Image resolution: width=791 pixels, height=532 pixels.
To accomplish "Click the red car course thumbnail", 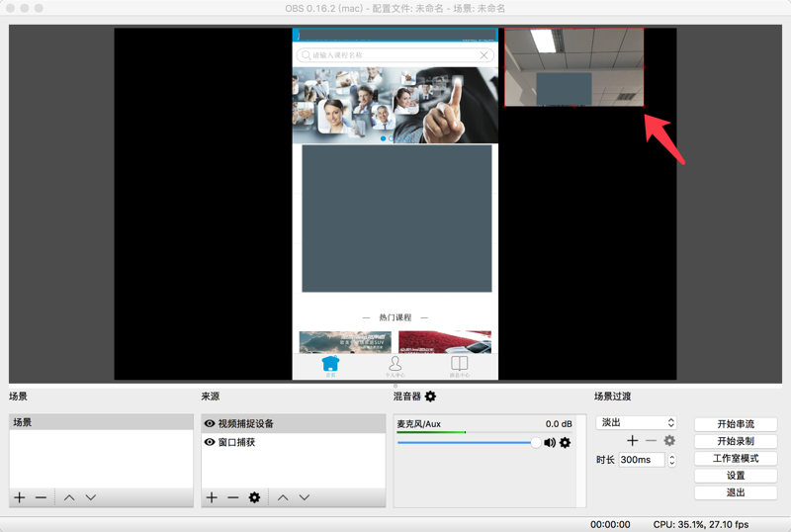I will 445,342.
